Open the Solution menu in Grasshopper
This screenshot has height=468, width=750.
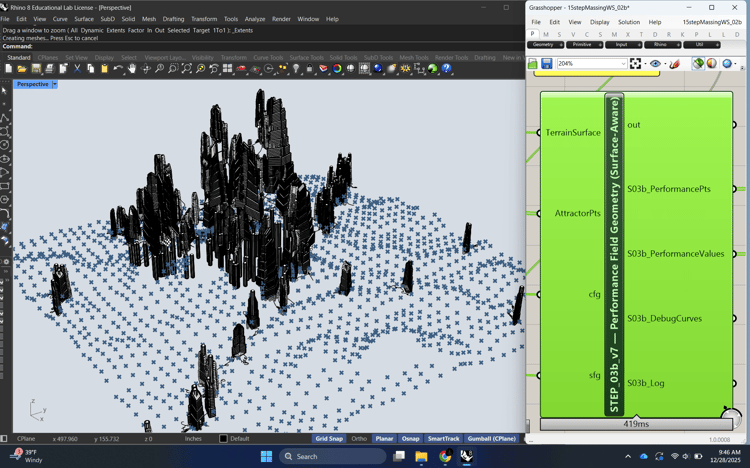[x=628, y=22]
